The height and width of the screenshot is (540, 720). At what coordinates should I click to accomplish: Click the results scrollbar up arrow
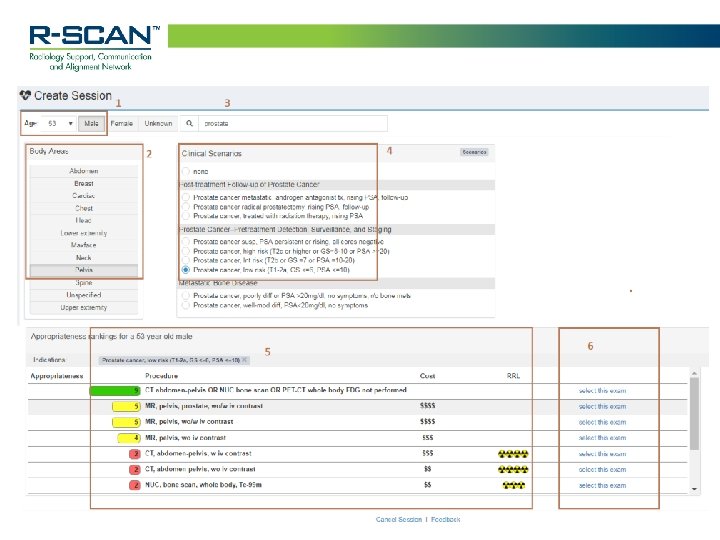tap(694, 374)
